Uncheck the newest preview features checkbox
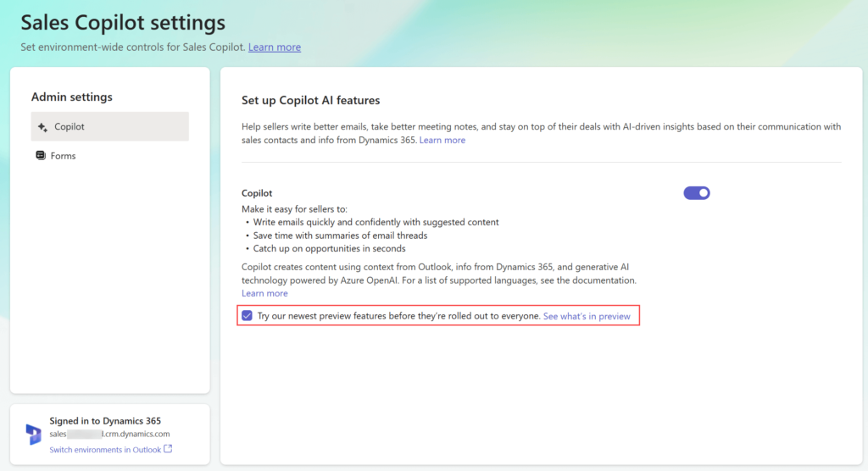The image size is (868, 471). (247, 316)
